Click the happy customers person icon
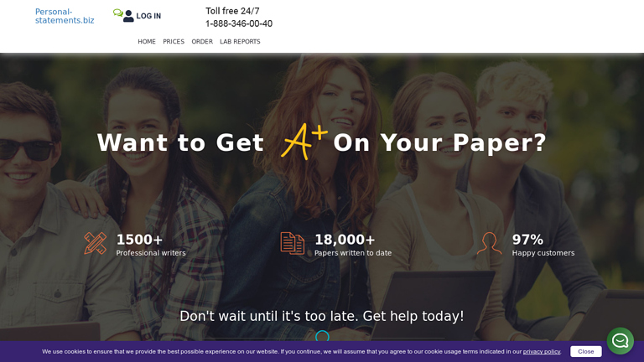Screen dimensions: 644x362 click(490, 243)
